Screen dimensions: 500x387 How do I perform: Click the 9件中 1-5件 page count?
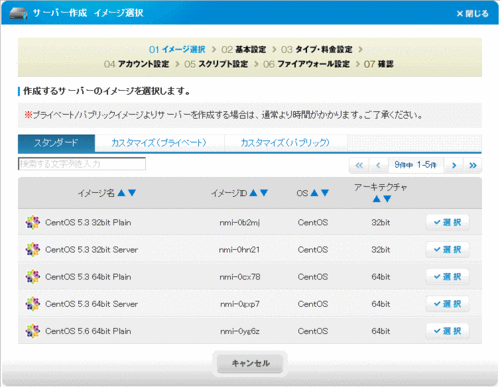(x=415, y=165)
